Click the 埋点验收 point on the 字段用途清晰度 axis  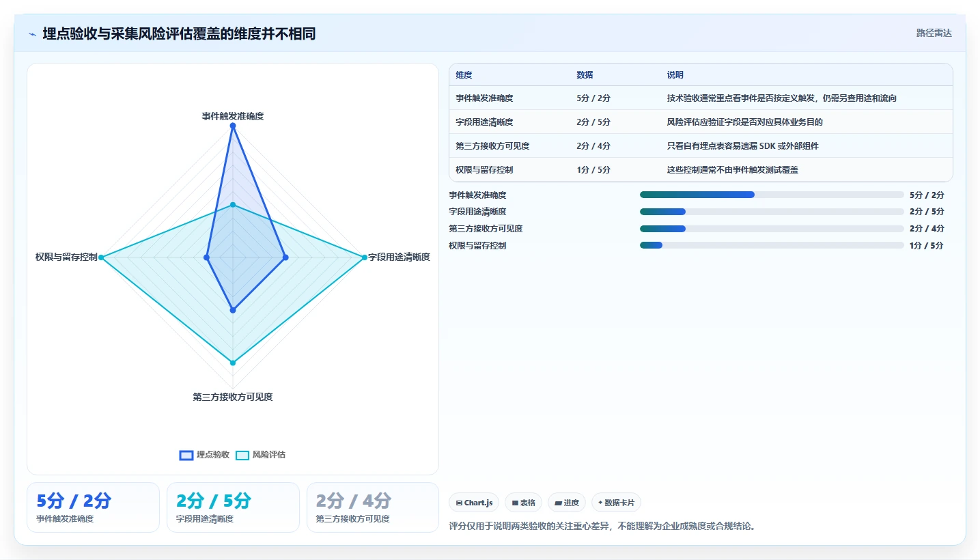(285, 257)
